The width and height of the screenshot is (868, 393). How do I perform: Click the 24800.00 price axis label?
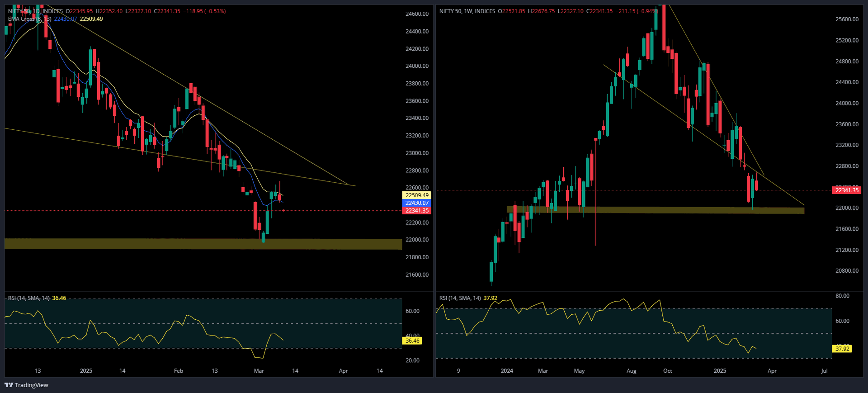[847, 62]
